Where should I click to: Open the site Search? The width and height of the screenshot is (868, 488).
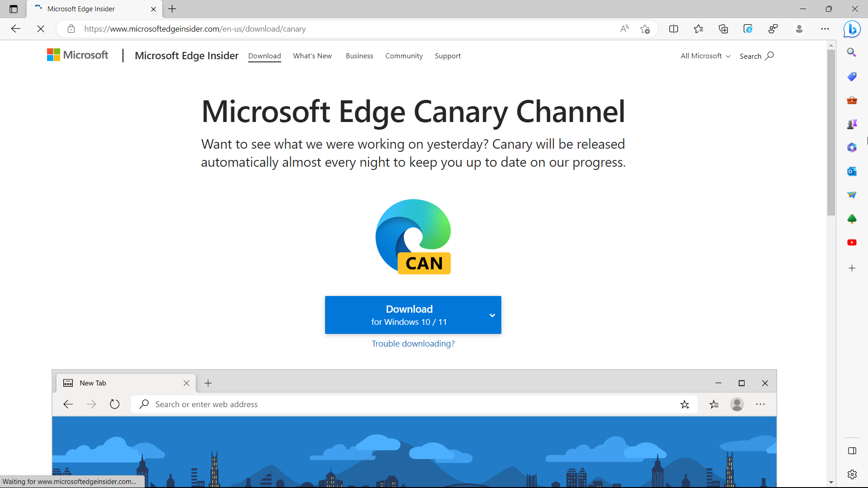coord(757,56)
